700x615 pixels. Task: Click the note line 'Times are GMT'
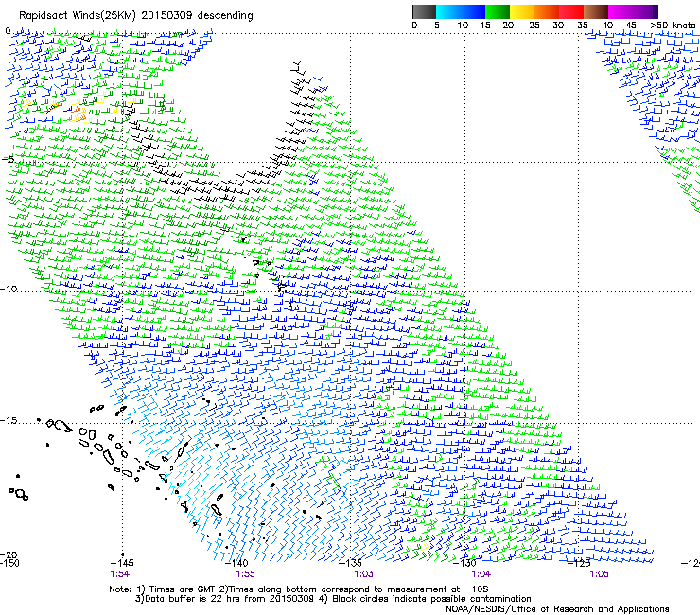coord(183,589)
